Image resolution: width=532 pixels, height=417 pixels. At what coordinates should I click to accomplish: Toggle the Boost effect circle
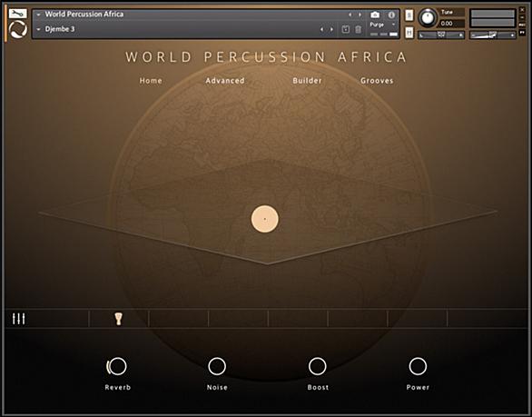(x=317, y=366)
